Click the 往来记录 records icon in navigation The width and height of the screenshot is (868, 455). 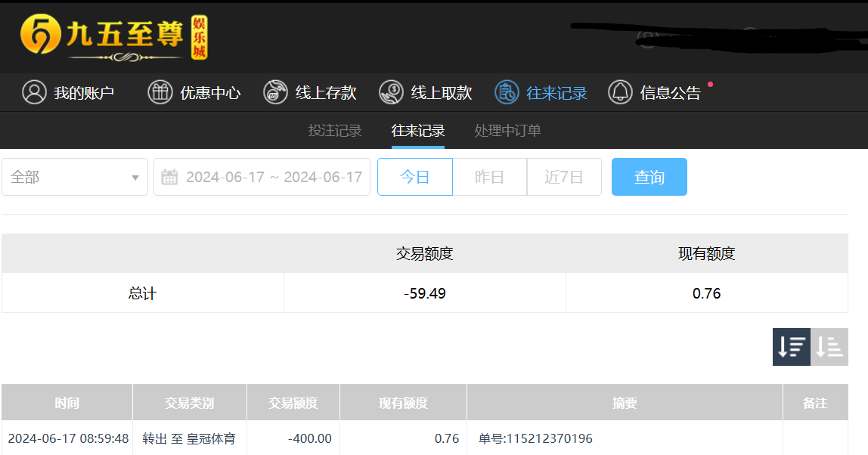click(507, 92)
